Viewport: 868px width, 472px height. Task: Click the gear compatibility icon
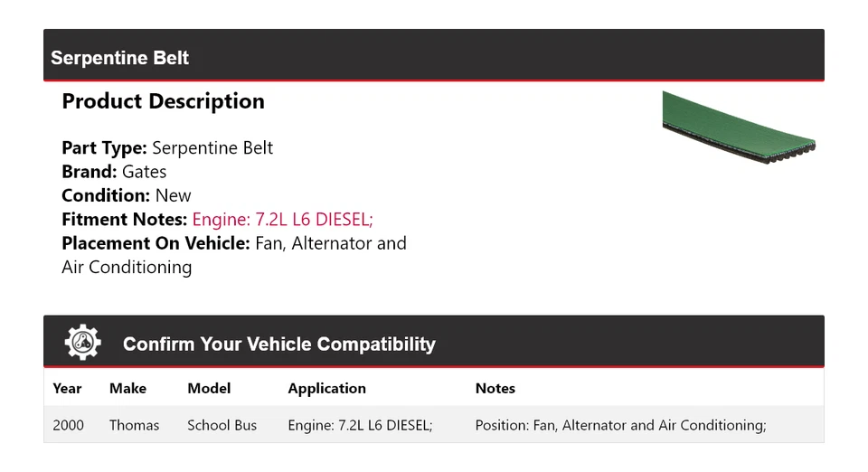[82, 343]
